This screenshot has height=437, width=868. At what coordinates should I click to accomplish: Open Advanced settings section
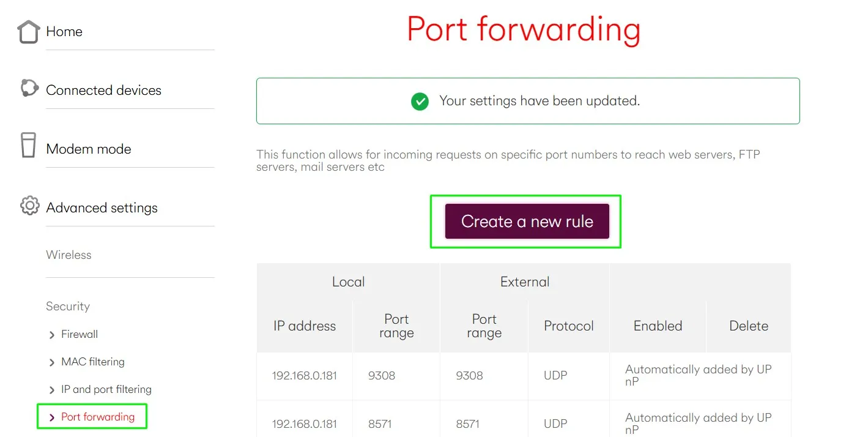click(x=102, y=207)
